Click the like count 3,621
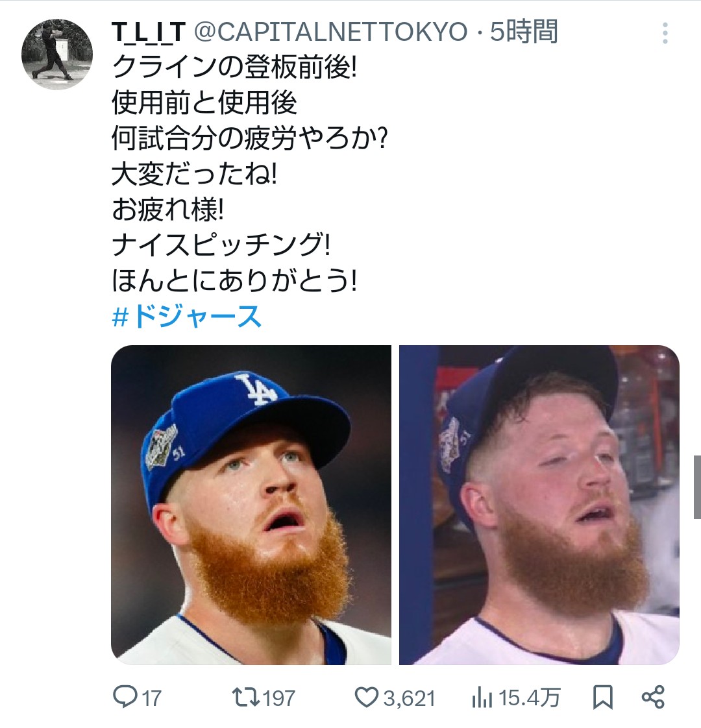 coord(409,698)
